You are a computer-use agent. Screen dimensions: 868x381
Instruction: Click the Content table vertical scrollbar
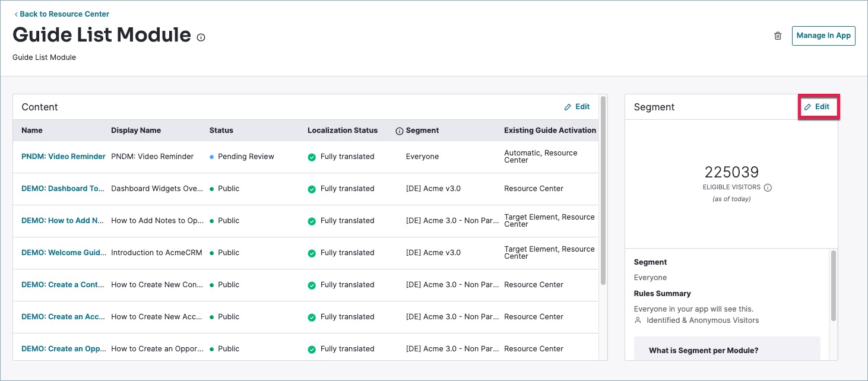pos(603,190)
